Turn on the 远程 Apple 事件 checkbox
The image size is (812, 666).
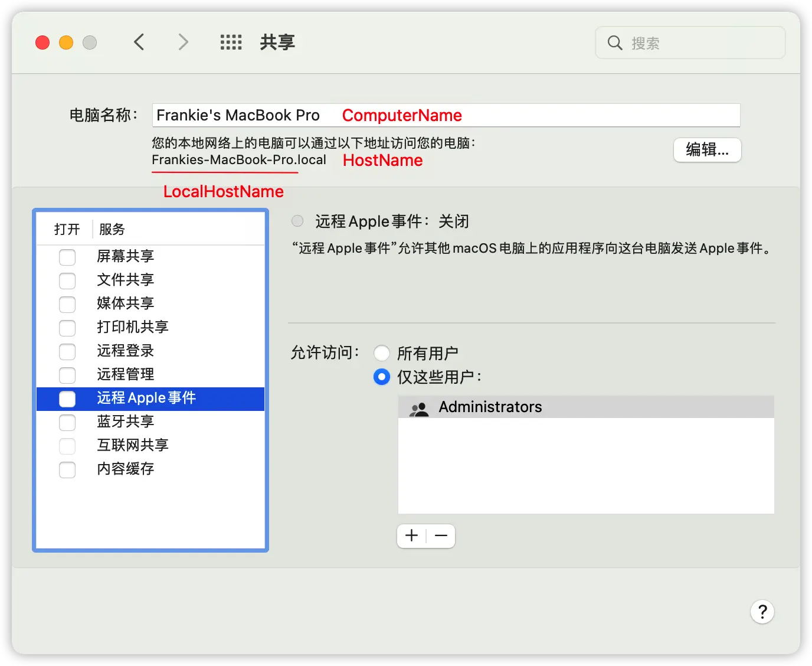click(x=67, y=399)
